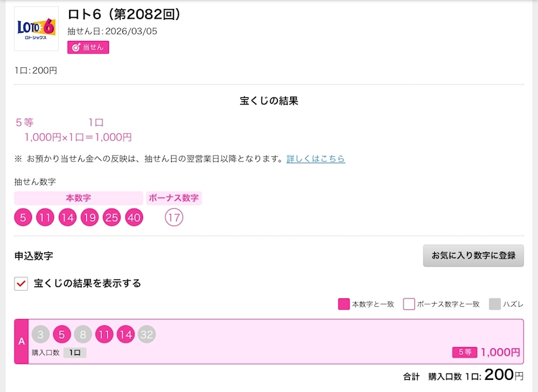
Task: Click the 本数字 header tab
Action: click(79, 198)
